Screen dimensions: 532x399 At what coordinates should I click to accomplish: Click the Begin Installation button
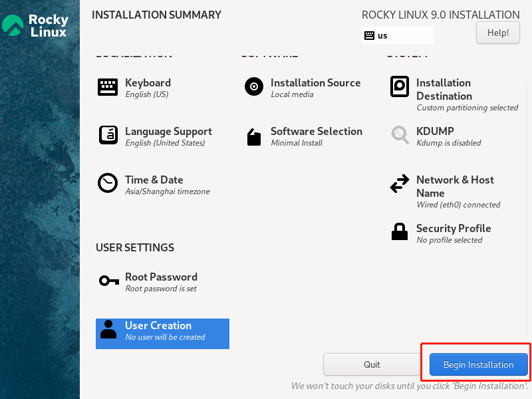click(478, 364)
